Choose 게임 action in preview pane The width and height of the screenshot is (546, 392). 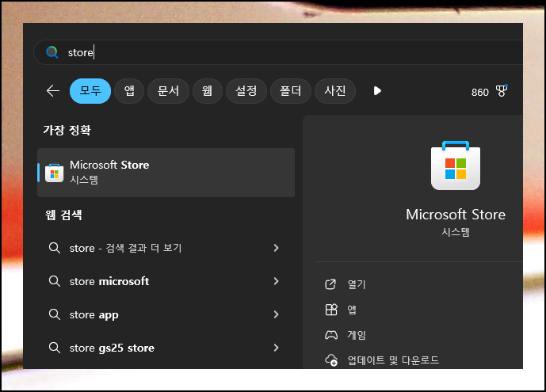(x=357, y=335)
